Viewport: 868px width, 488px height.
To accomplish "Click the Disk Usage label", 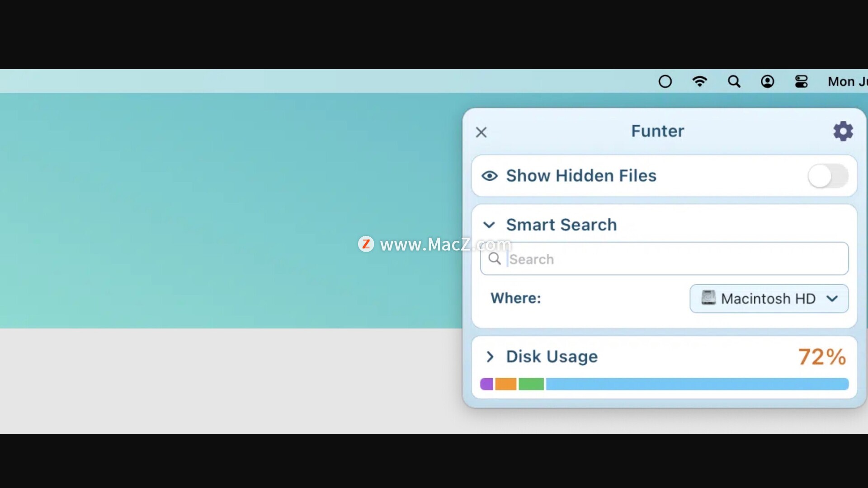I will 552,357.
